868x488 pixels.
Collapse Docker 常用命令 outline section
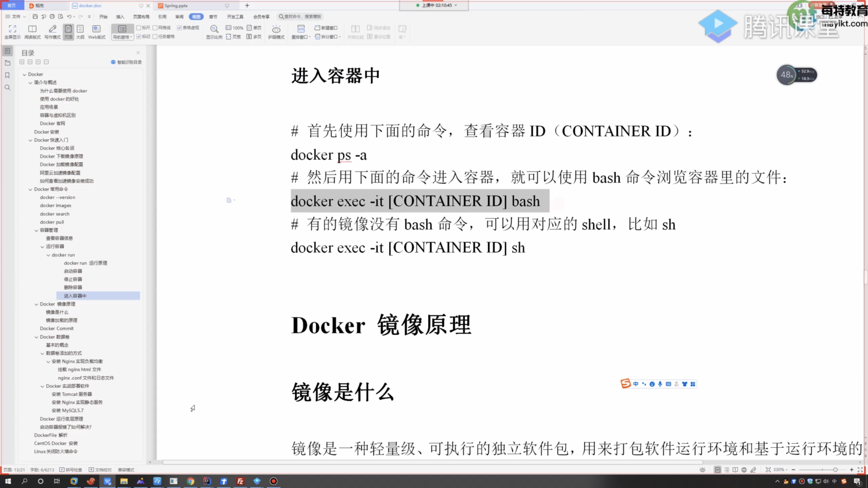pos(30,189)
